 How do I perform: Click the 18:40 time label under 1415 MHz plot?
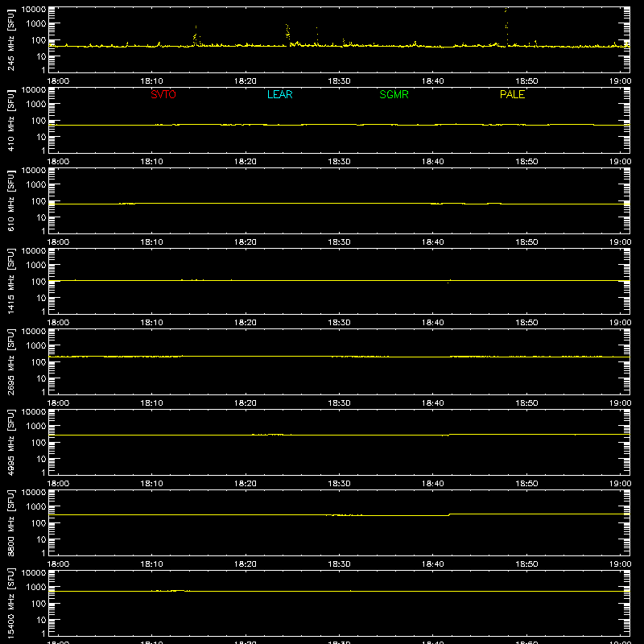[433, 323]
